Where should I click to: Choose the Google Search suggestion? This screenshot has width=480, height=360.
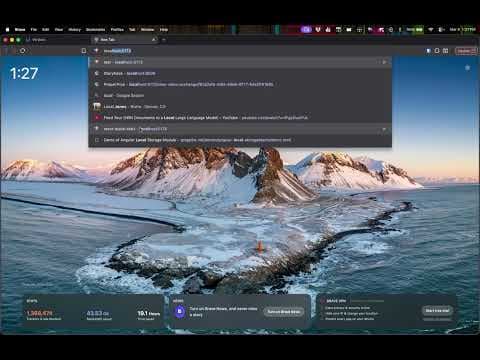(x=240, y=95)
